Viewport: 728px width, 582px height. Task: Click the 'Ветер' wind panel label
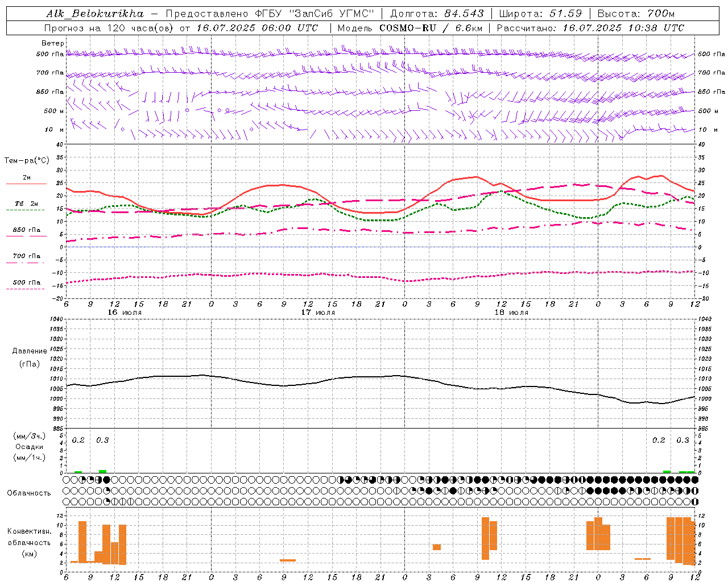53,43
